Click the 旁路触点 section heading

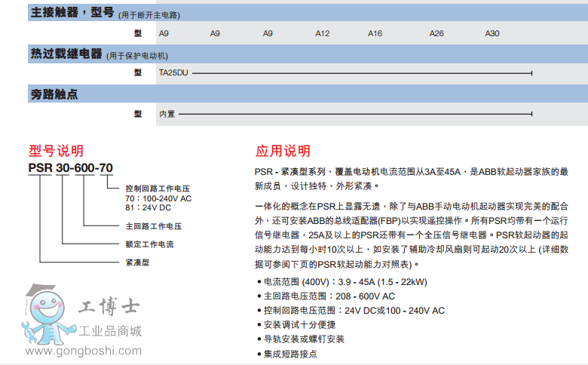click(x=54, y=94)
